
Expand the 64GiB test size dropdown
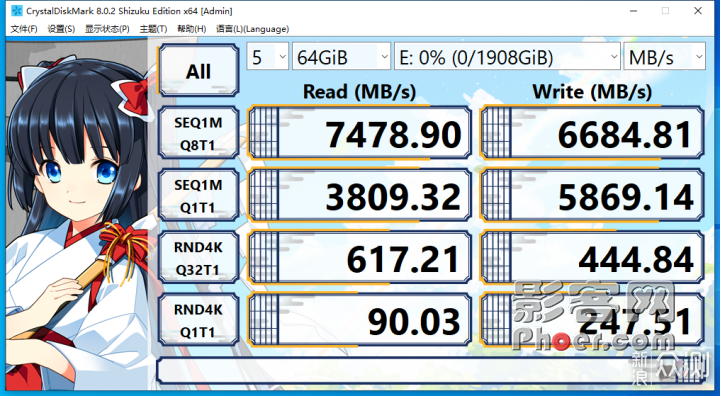pyautogui.click(x=341, y=57)
